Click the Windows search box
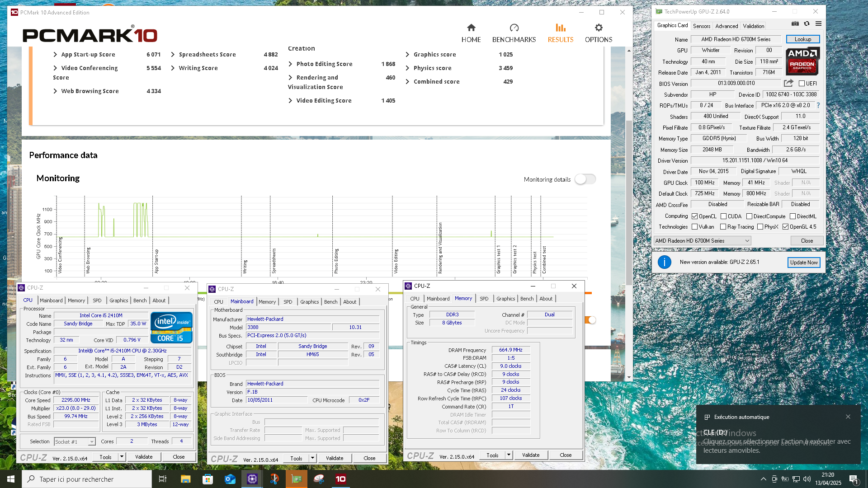The height and width of the screenshot is (488, 868). pos(87,479)
